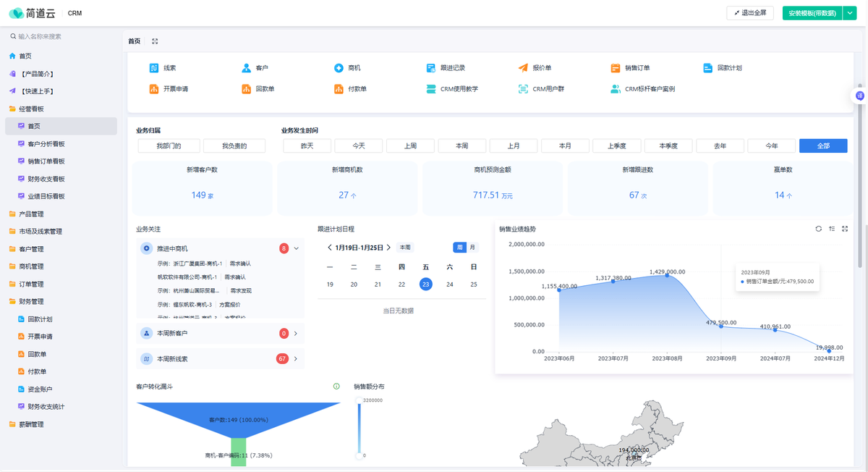868x472 pixels.
Task: Select the 本季度 time filter
Action: pyautogui.click(x=668, y=146)
